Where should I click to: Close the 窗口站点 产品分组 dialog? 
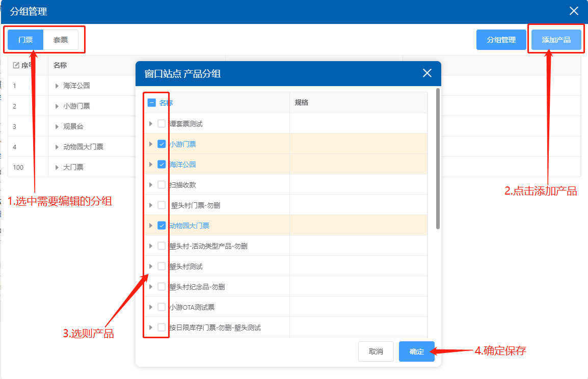point(427,73)
